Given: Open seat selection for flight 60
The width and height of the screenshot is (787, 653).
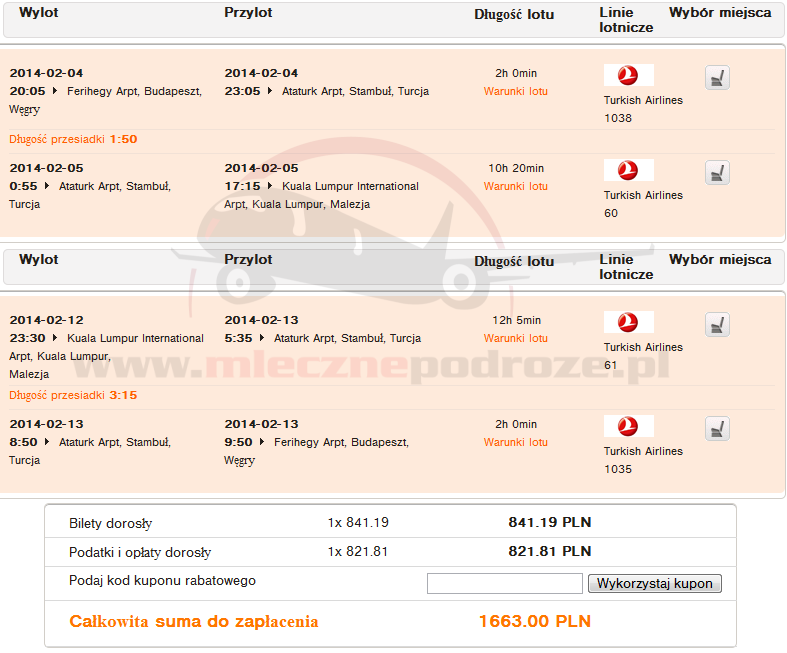Looking at the screenshot, I should (x=717, y=173).
